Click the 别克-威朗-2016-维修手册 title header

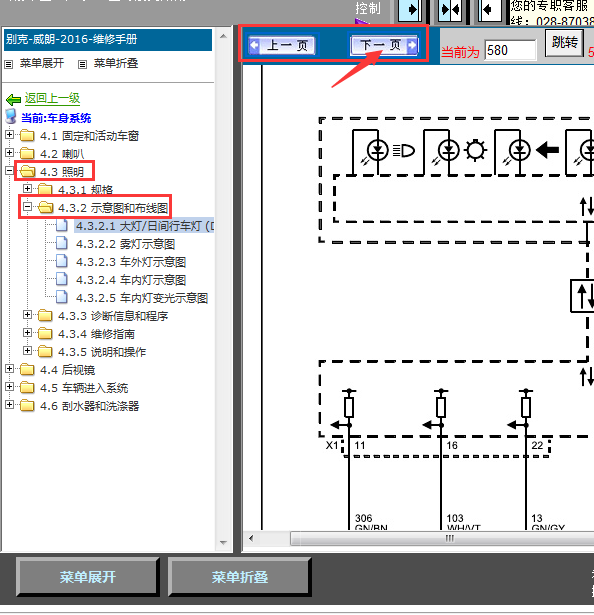pyautogui.click(x=108, y=40)
